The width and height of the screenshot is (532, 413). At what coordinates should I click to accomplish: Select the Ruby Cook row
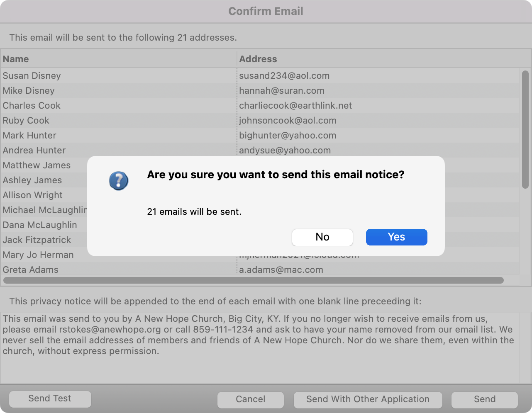pyautogui.click(x=26, y=121)
